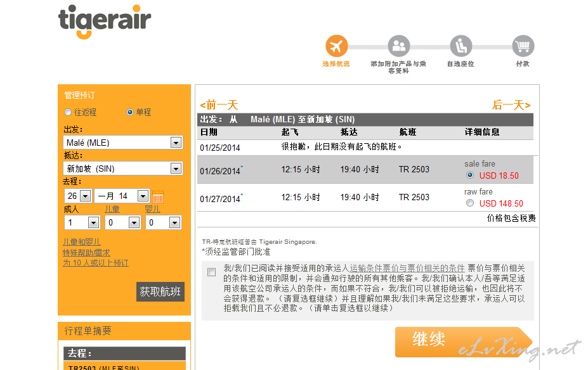
Task: Click the 价格包含税费 note
Action: (x=511, y=218)
